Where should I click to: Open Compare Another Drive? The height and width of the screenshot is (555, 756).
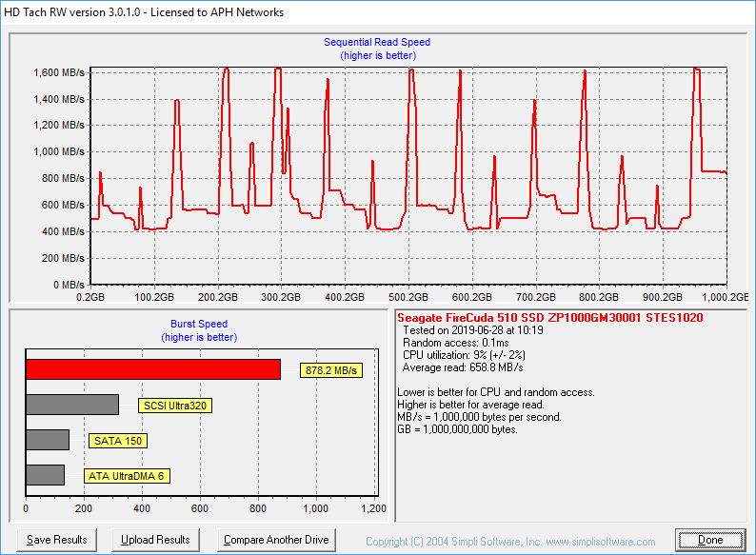coord(276,540)
